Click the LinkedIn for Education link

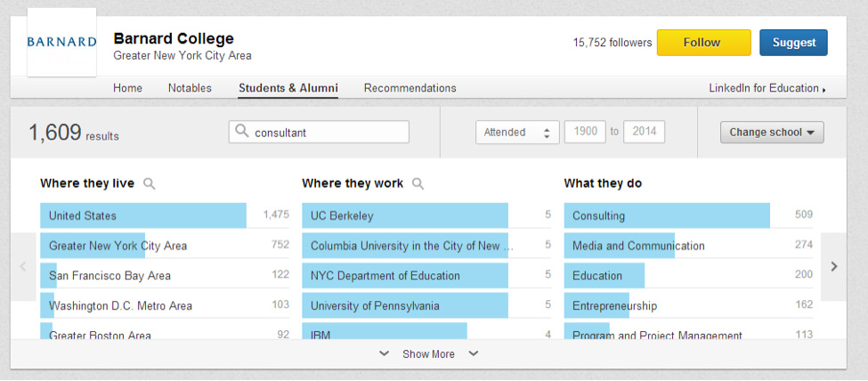click(767, 88)
